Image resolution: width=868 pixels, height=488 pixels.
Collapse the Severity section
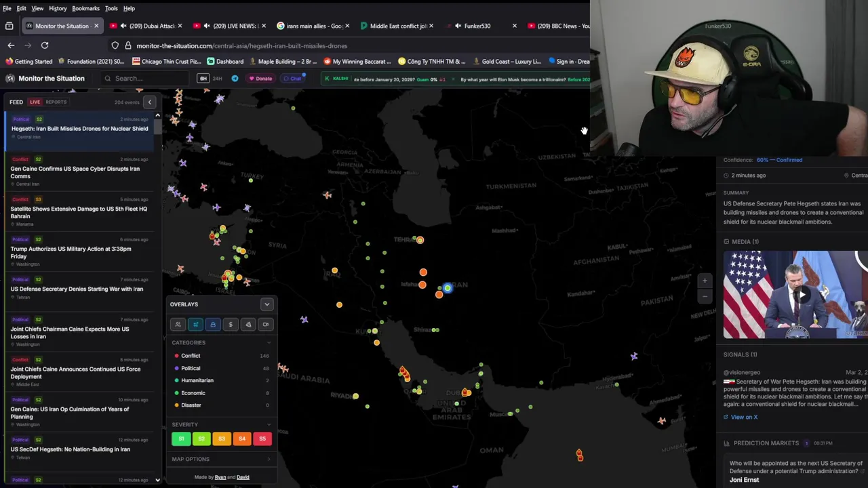(x=269, y=425)
